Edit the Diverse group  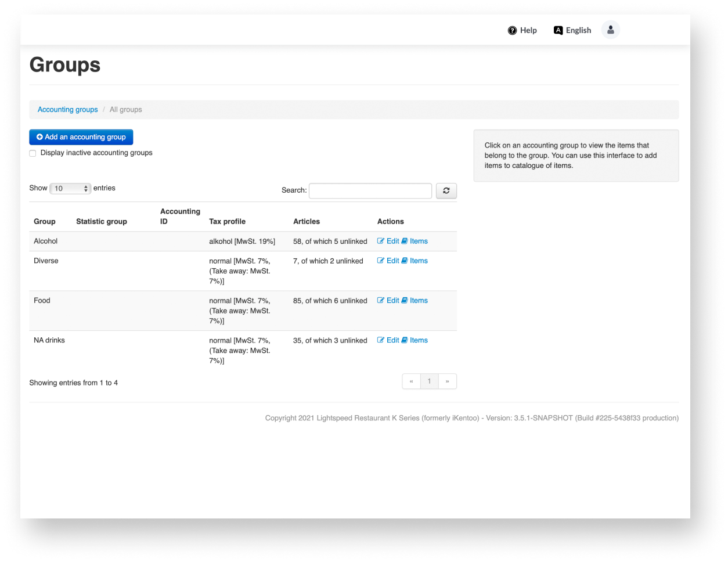tap(388, 261)
